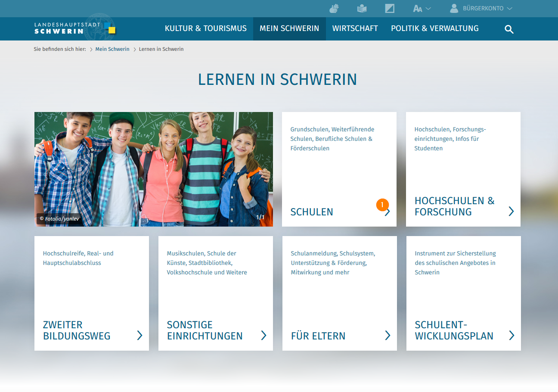Click arrow on Schulentwicklungsplan tile
The image size is (558, 392).
[x=512, y=335]
